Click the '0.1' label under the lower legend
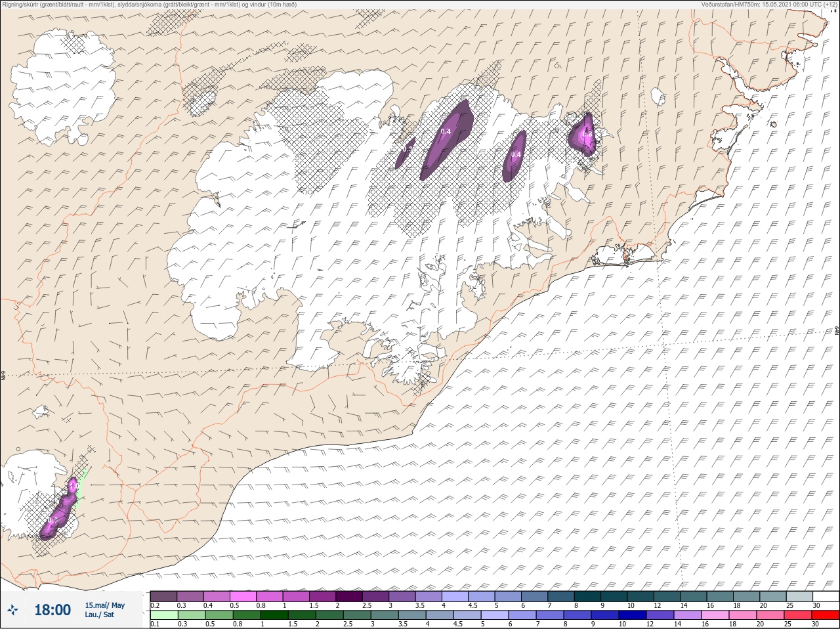This screenshot has width=840, height=629. point(155,624)
